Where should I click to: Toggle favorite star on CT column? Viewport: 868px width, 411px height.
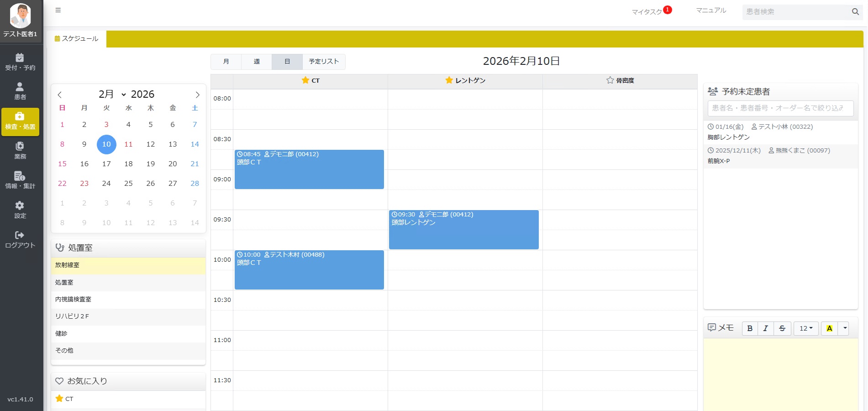coord(305,80)
